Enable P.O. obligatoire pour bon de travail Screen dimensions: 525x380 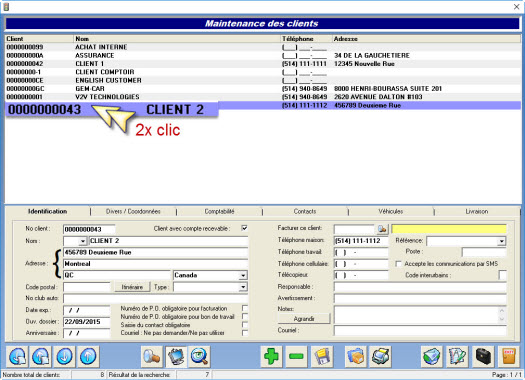[245, 316]
